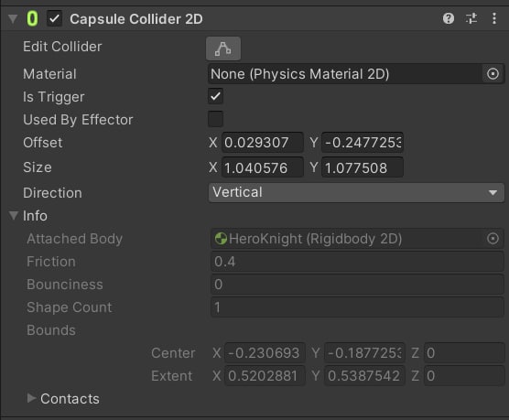Expand the Contacts foldout
Viewport: 509px width, 420px height.
pos(31,398)
